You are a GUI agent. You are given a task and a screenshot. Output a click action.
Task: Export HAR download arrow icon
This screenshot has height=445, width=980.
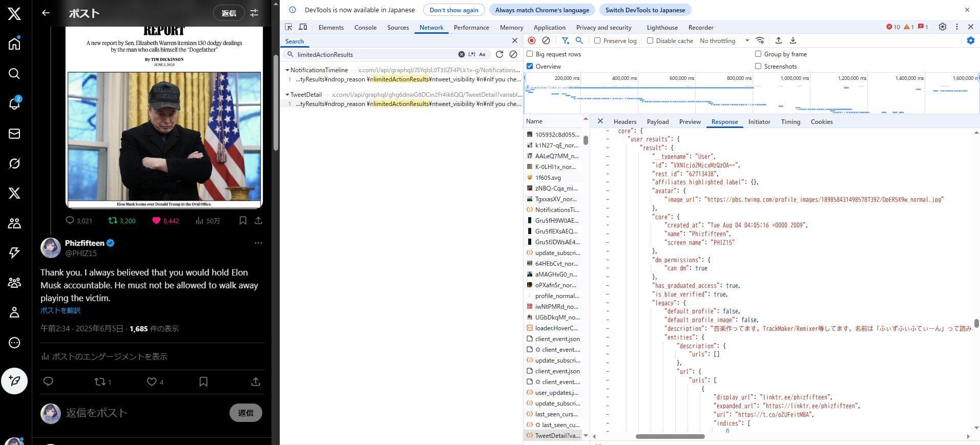click(793, 40)
